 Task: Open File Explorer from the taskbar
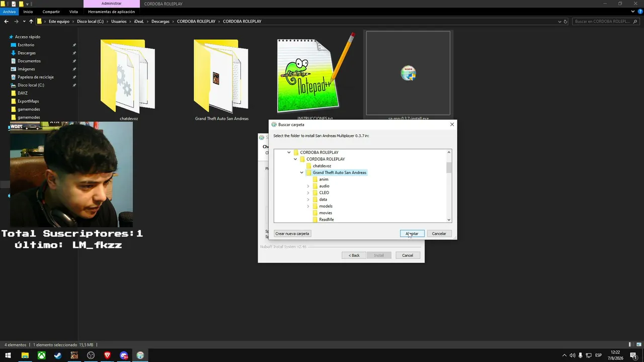click(x=25, y=355)
